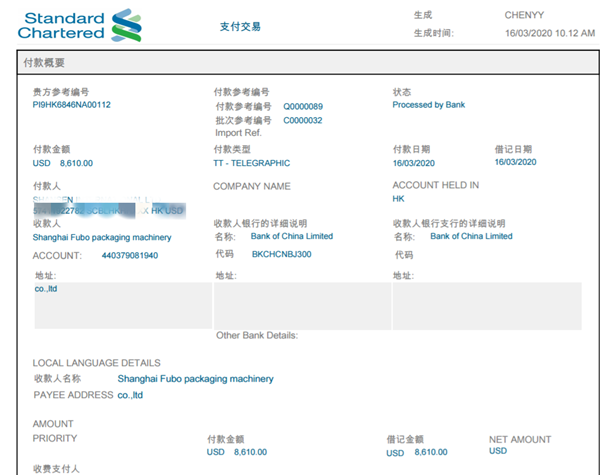Click payment type TT - TELEGRAPHIC
This screenshot has width=600, height=475.
(x=251, y=163)
